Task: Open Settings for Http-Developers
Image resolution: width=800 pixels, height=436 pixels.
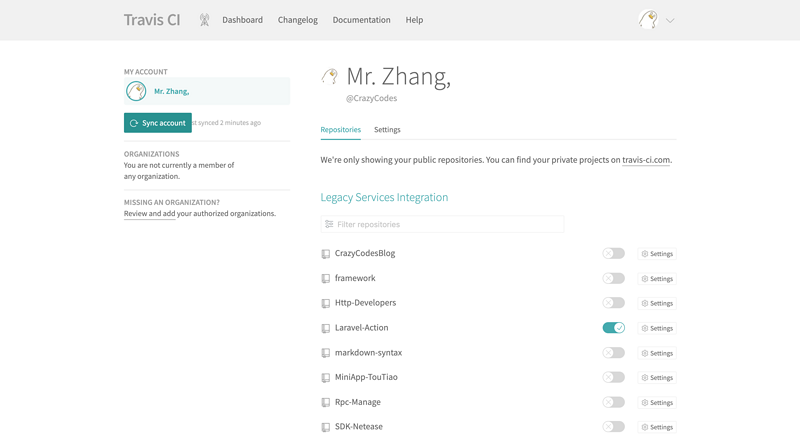Action: click(657, 303)
